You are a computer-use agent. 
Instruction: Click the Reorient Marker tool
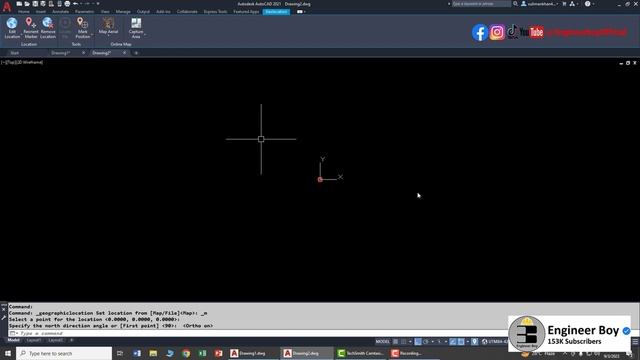tap(31, 28)
